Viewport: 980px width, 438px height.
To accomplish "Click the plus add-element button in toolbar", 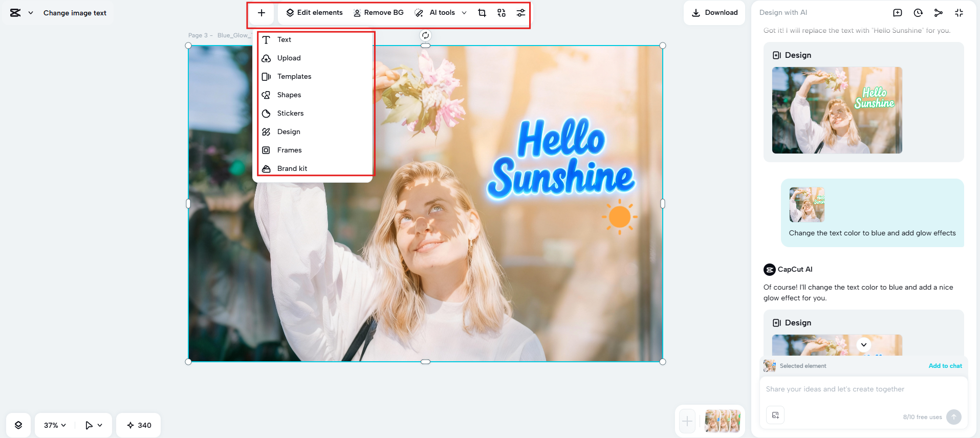I will (262, 13).
